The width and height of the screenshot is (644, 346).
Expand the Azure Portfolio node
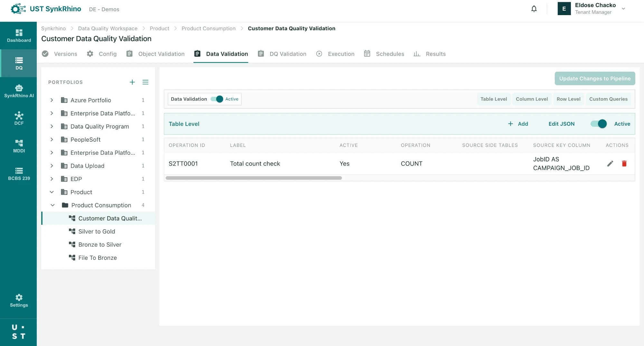tap(52, 100)
